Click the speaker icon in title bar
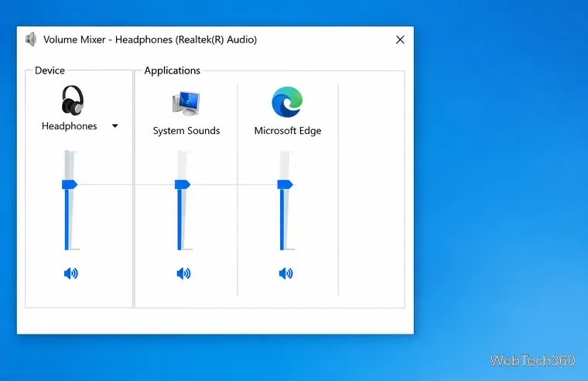The image size is (588, 381). click(31, 39)
